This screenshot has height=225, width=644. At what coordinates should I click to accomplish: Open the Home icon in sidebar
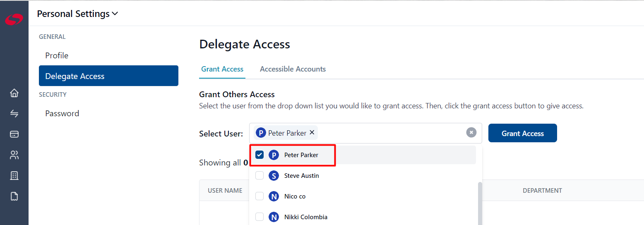[14, 93]
